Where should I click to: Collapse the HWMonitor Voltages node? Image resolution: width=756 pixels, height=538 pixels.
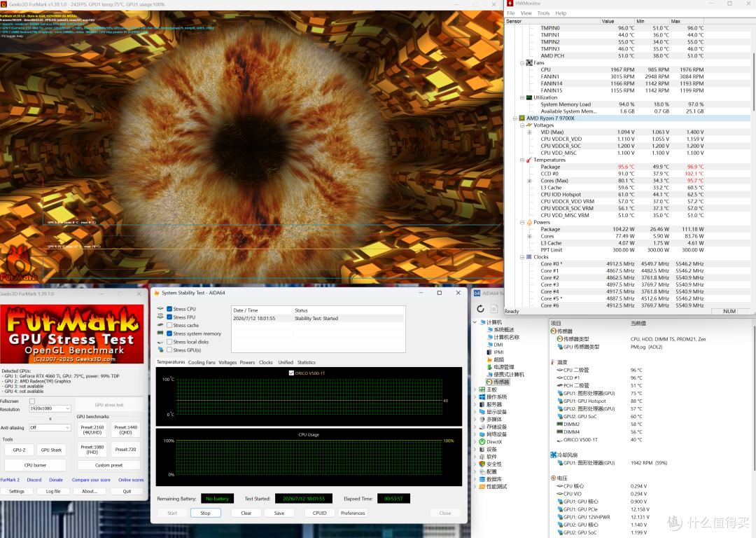522,125
